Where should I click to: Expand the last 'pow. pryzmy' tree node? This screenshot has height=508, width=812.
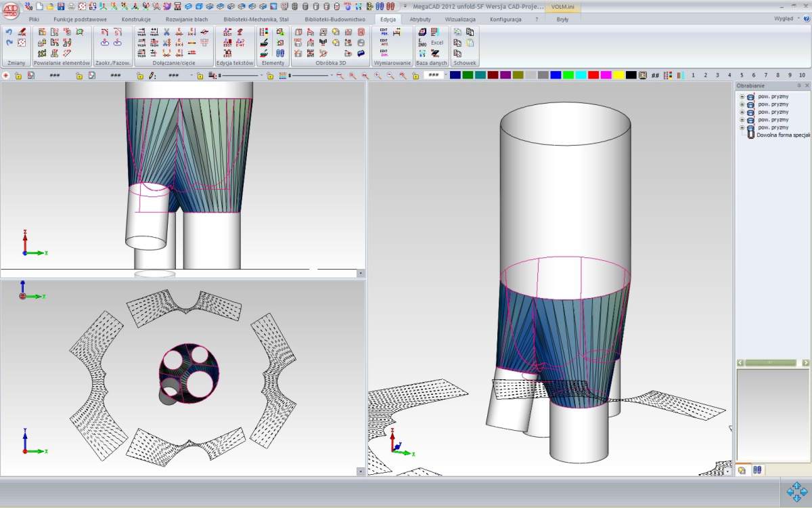[742, 127]
